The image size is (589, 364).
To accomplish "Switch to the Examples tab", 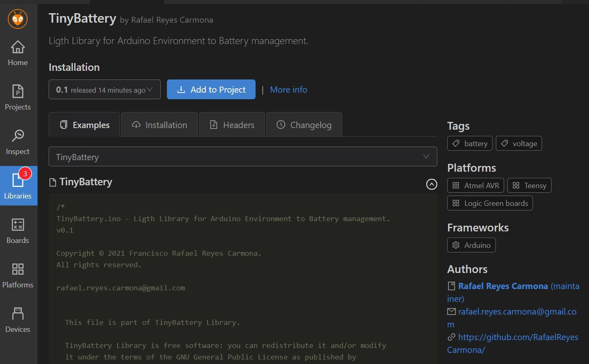I will pyautogui.click(x=84, y=125).
